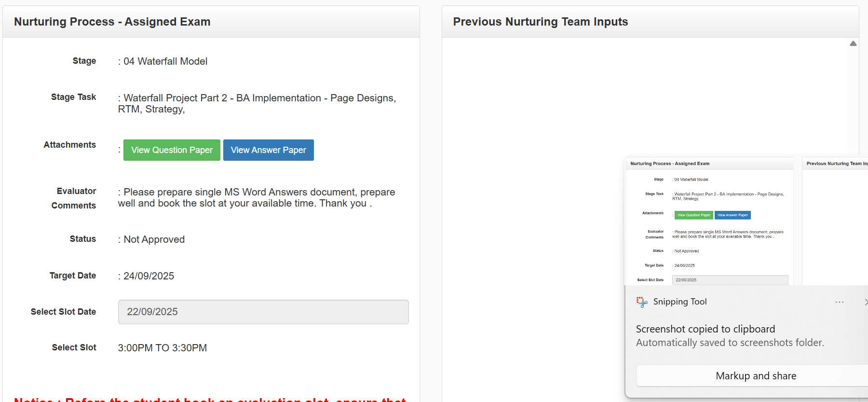Click the Target Date value 24/09/2025
Image resolution: width=868 pixels, height=402 pixels.
point(149,276)
